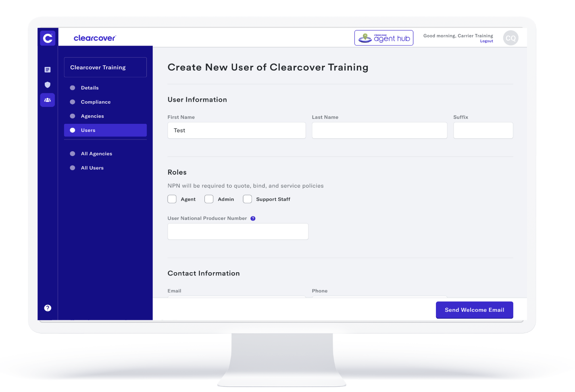The height and width of the screenshot is (392, 575).
Task: Click the Logout link
Action: (486, 41)
